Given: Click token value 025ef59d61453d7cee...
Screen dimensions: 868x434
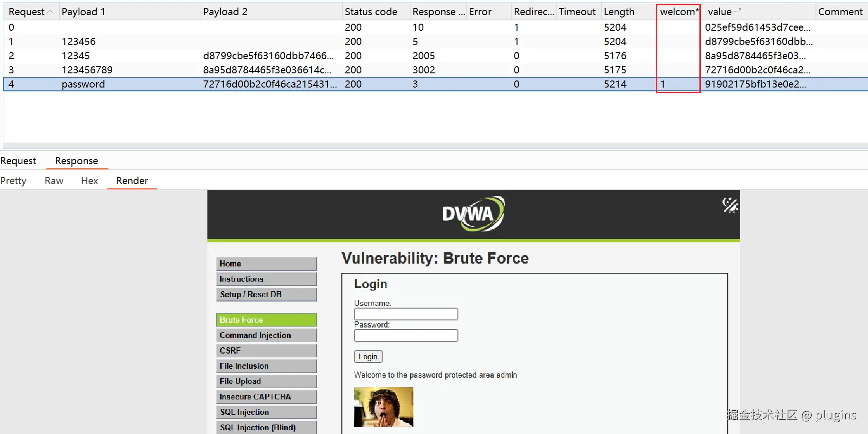Looking at the screenshot, I should (x=758, y=27).
